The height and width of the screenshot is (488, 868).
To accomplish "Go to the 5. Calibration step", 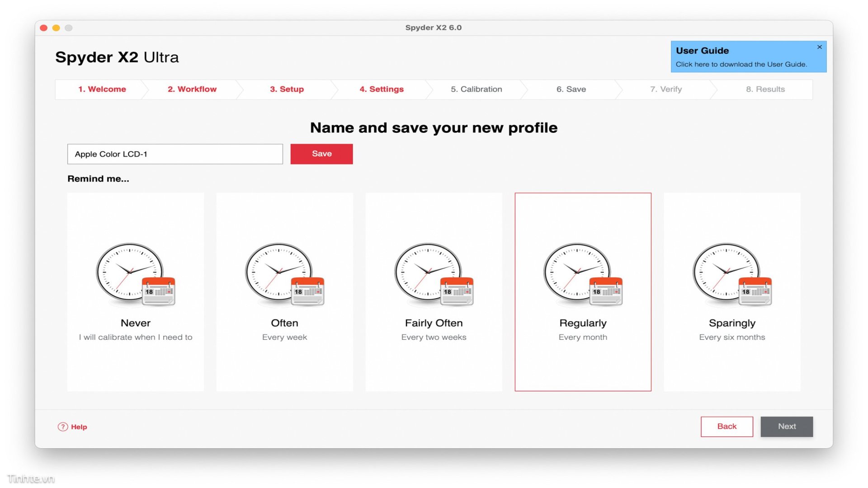I will (x=476, y=89).
